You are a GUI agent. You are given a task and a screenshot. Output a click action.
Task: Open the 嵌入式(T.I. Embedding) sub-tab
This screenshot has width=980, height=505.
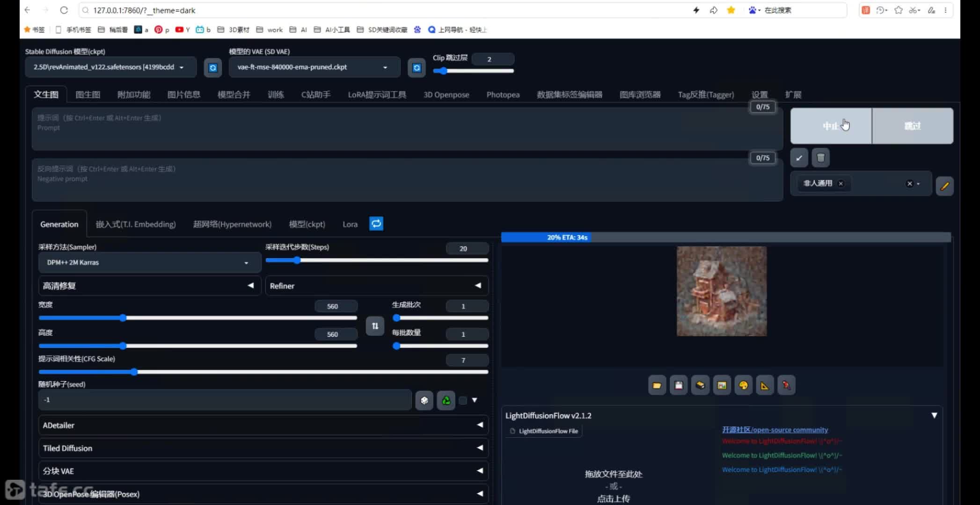pyautogui.click(x=136, y=224)
